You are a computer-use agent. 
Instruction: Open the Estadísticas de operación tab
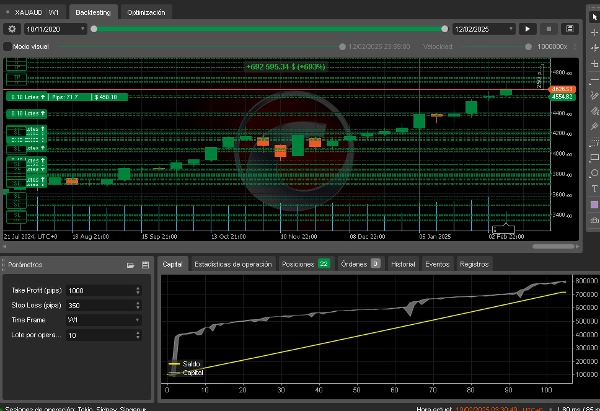(232, 264)
